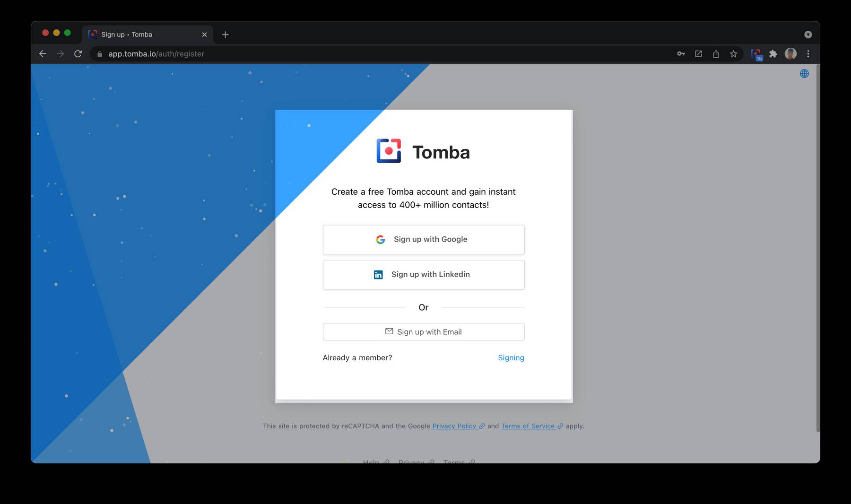Click the address bar URL

pyautogui.click(x=156, y=54)
